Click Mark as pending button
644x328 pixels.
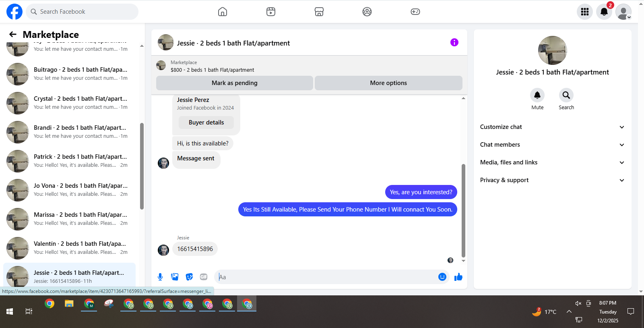pos(235,83)
